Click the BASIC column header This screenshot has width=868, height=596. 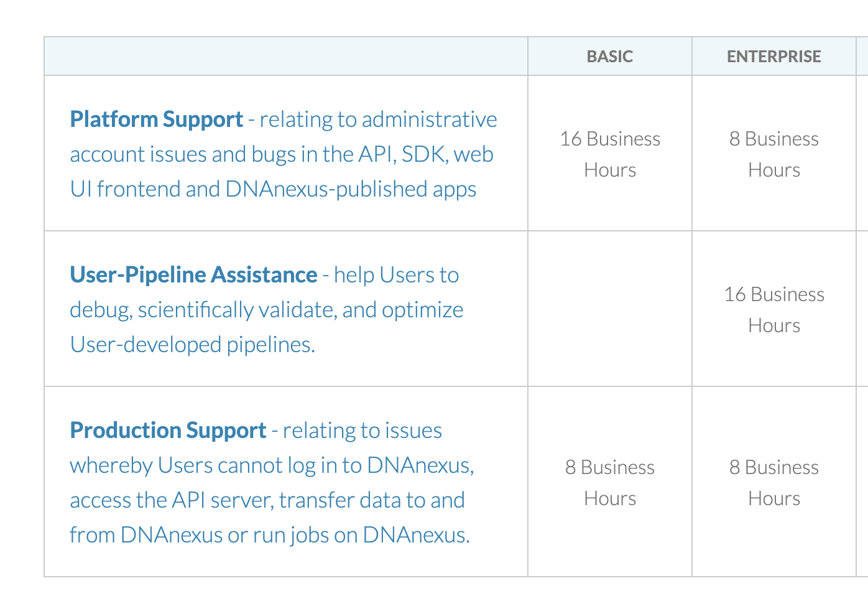click(609, 57)
